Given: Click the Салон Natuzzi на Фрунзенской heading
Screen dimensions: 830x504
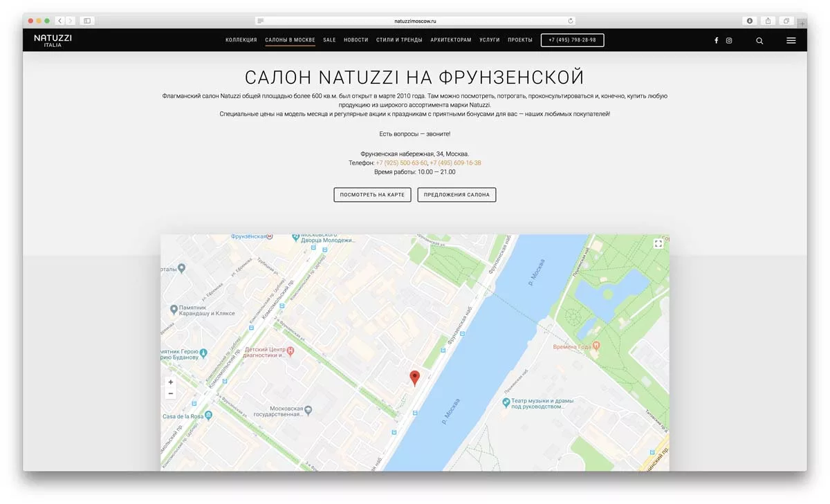Looking at the screenshot, I should pos(415,77).
